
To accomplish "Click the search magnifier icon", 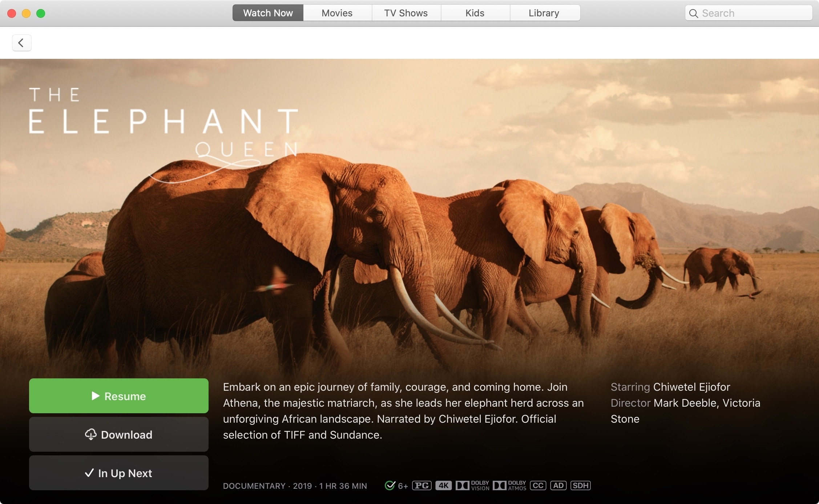I will coord(693,13).
